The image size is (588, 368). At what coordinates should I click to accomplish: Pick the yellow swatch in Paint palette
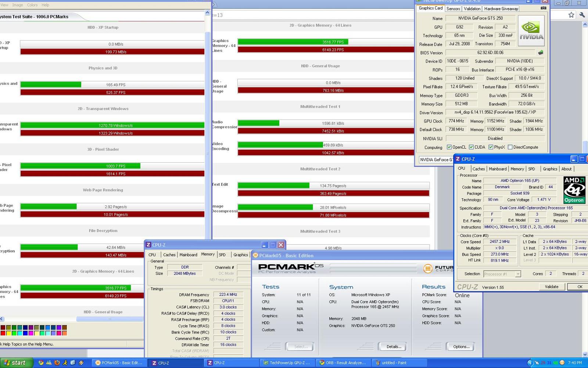pos(8,333)
